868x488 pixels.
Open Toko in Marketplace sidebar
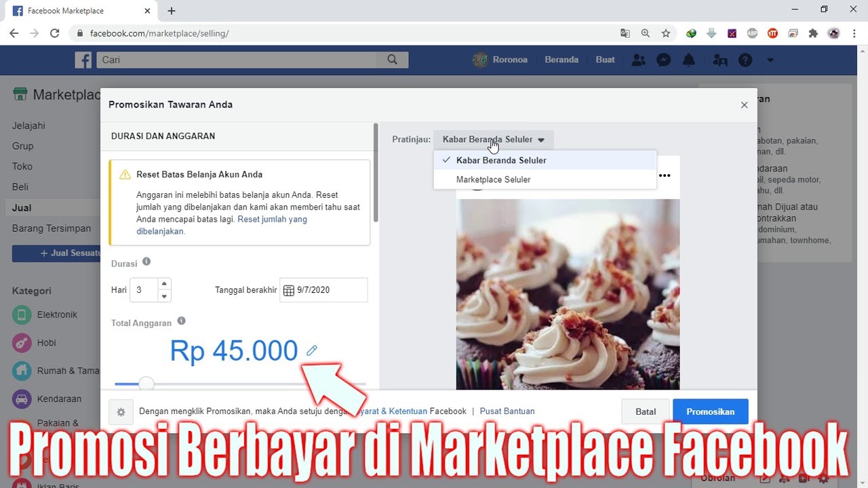click(22, 166)
